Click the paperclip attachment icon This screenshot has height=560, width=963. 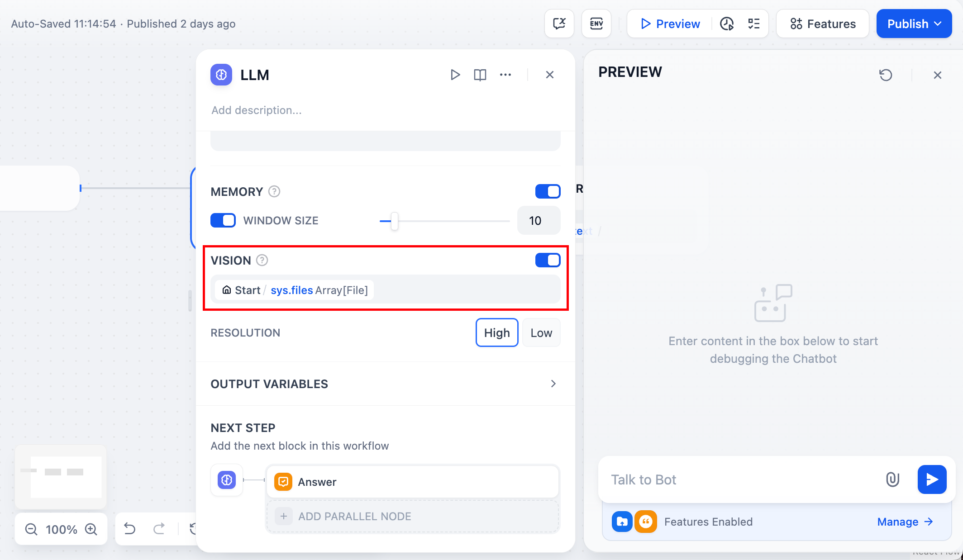[892, 479]
